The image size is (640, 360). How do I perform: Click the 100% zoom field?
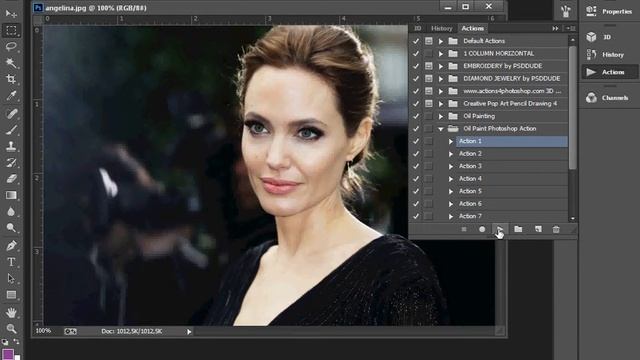click(44, 331)
